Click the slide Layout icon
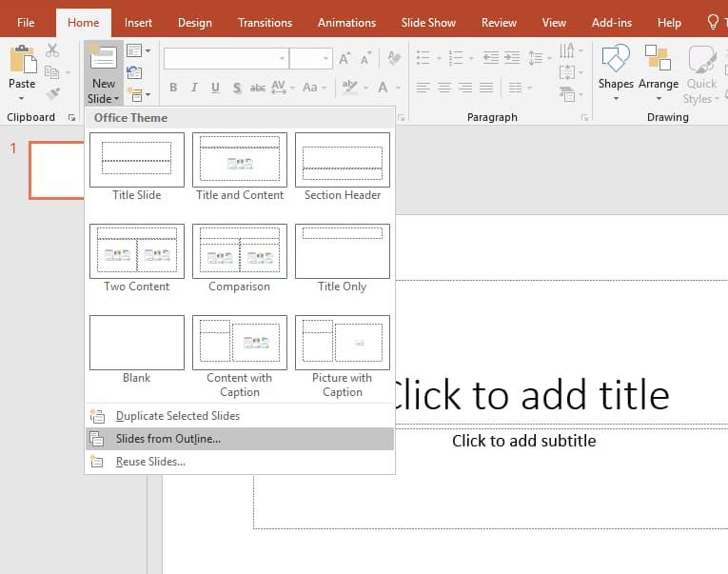This screenshot has height=574, width=728. (134, 50)
